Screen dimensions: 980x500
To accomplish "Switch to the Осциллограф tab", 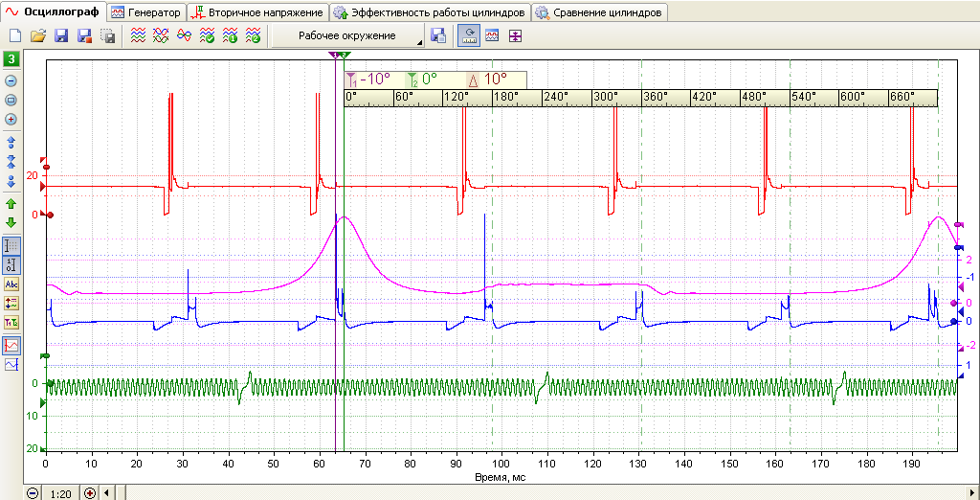I will pyautogui.click(x=53, y=11).
